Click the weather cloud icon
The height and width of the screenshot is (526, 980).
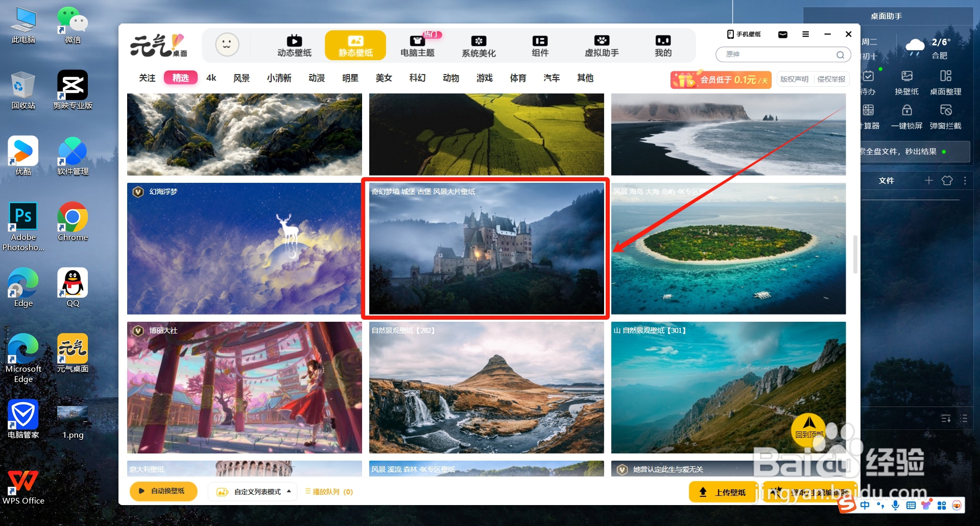pos(915,47)
